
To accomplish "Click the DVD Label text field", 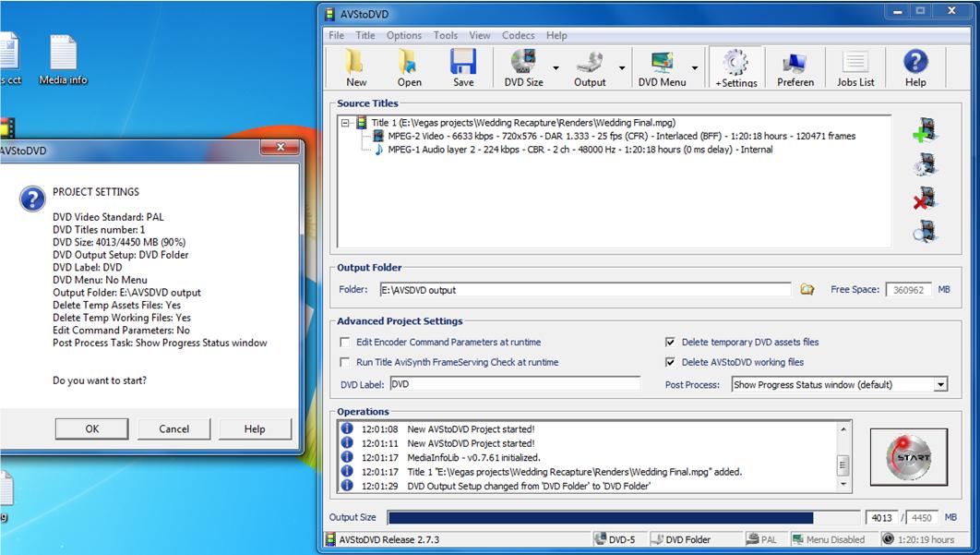I will [515, 384].
